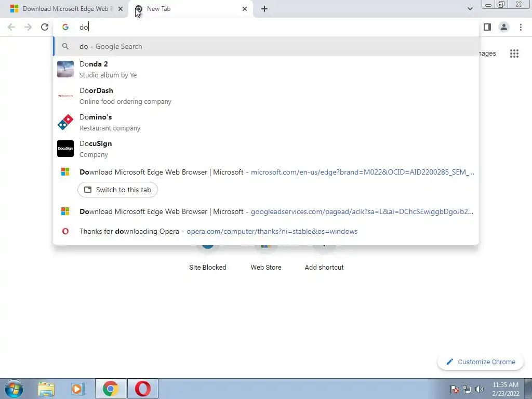Open Windows Explorer from the taskbar
The image size is (532, 399).
tap(46, 389)
